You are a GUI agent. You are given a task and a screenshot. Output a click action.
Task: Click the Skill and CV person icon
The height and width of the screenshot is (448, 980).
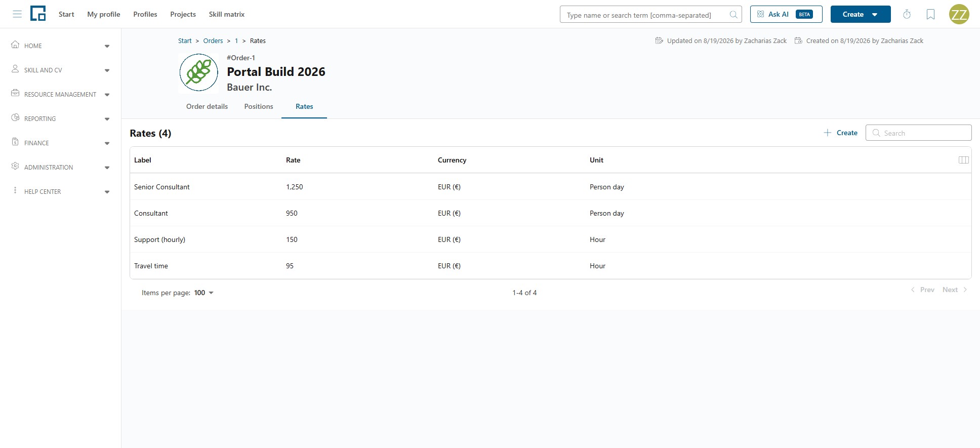pos(15,69)
